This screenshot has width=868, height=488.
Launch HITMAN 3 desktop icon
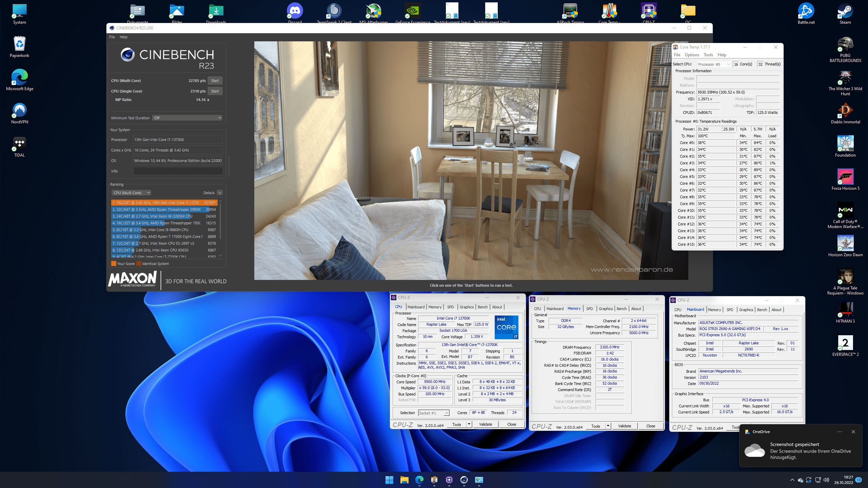[845, 313]
